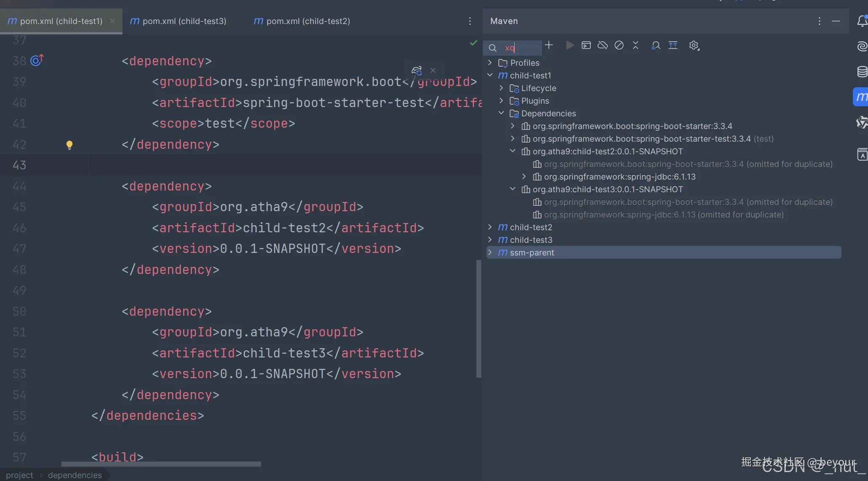
Task: Expand the Profiles node
Action: [490, 63]
